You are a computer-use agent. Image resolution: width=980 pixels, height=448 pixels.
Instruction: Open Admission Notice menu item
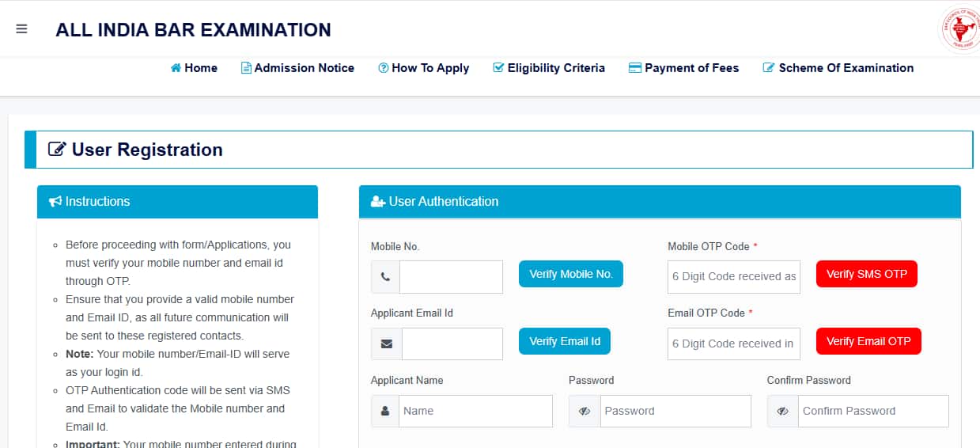click(297, 68)
